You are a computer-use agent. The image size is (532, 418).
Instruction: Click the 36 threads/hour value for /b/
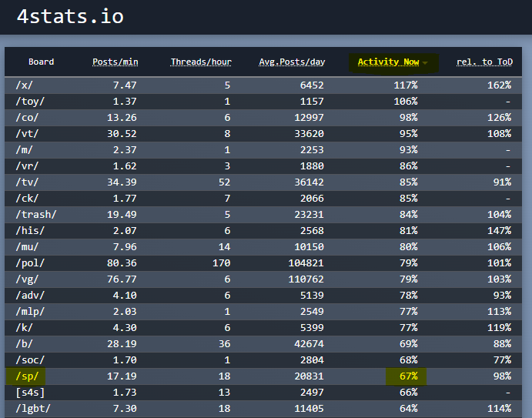[x=224, y=344]
